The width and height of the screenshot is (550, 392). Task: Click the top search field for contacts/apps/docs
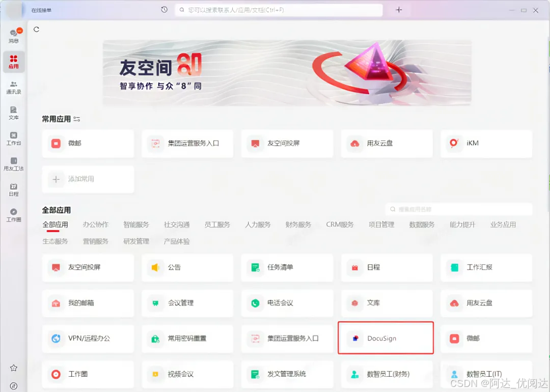(x=279, y=10)
